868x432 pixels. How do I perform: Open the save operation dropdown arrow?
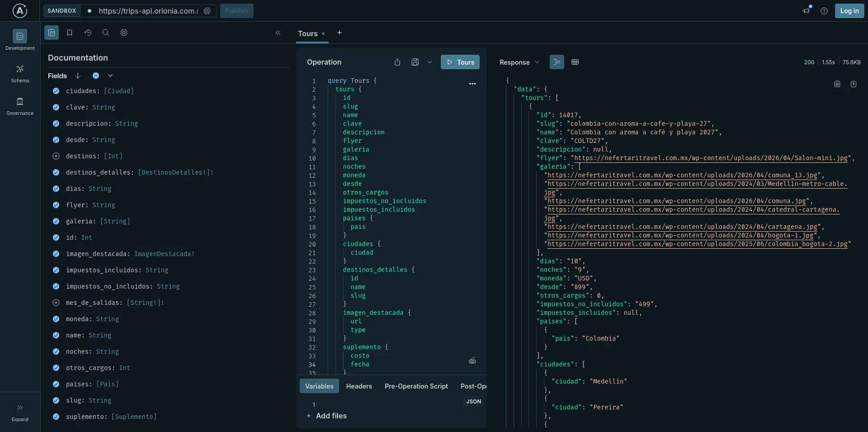point(430,62)
